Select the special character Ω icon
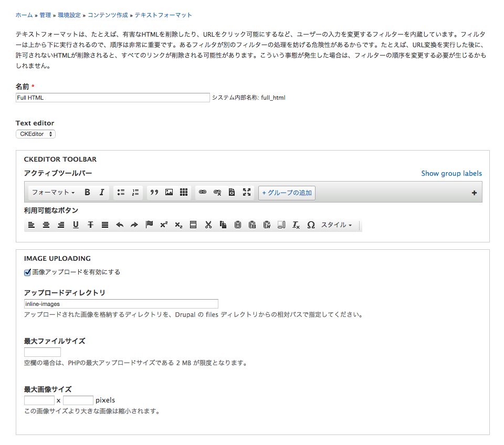 coord(311,225)
